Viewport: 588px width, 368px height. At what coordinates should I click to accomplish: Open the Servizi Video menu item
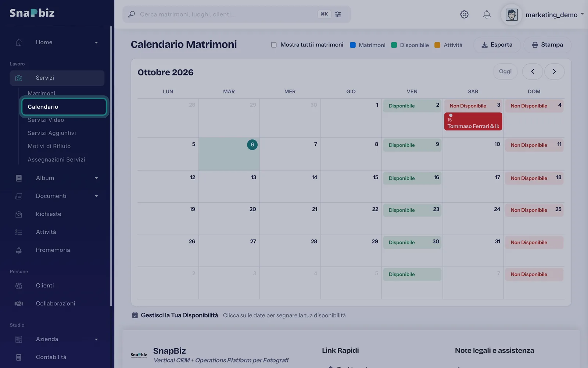point(46,120)
